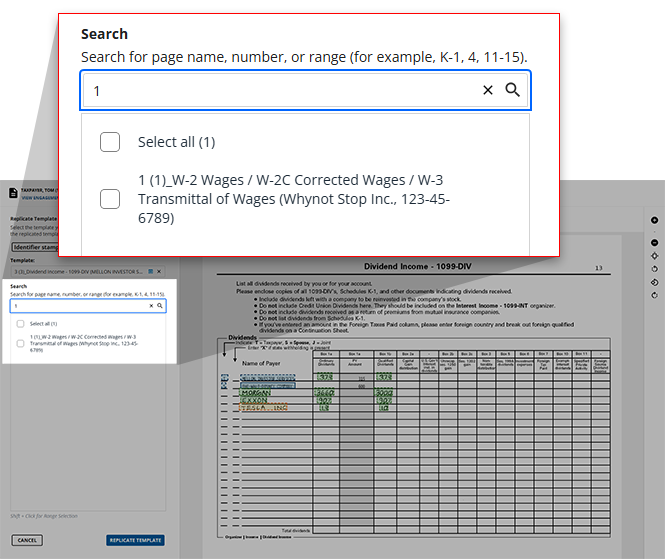The width and height of the screenshot is (665, 559).
Task: Click the CANCEL button
Action: coord(27,540)
